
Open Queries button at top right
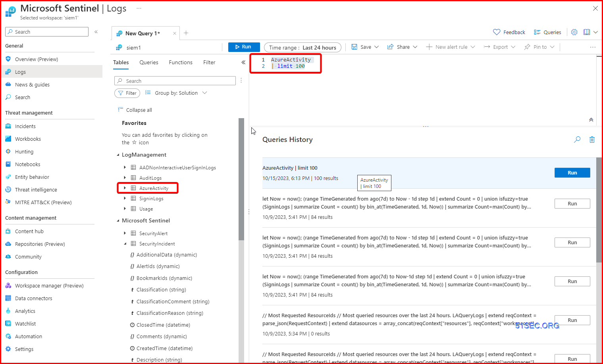[x=547, y=32]
